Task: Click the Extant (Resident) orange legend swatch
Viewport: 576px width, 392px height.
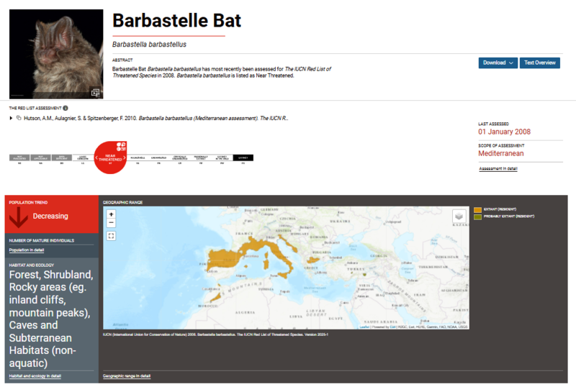Action: point(477,209)
